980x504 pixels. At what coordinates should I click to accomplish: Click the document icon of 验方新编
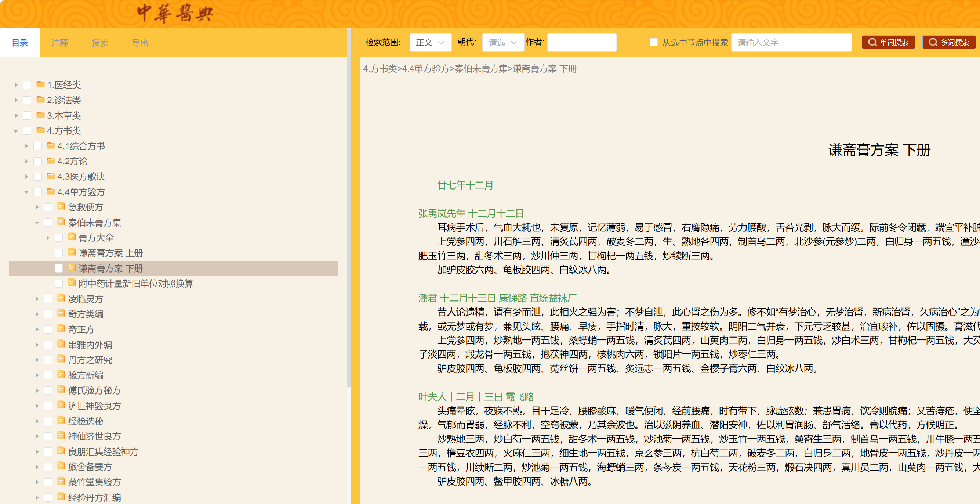pyautogui.click(x=61, y=375)
